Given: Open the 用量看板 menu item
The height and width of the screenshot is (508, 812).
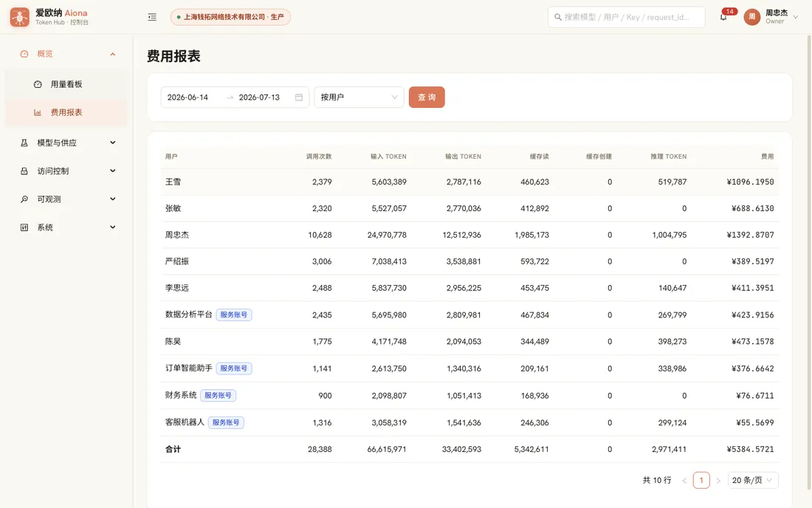Looking at the screenshot, I should tap(66, 84).
